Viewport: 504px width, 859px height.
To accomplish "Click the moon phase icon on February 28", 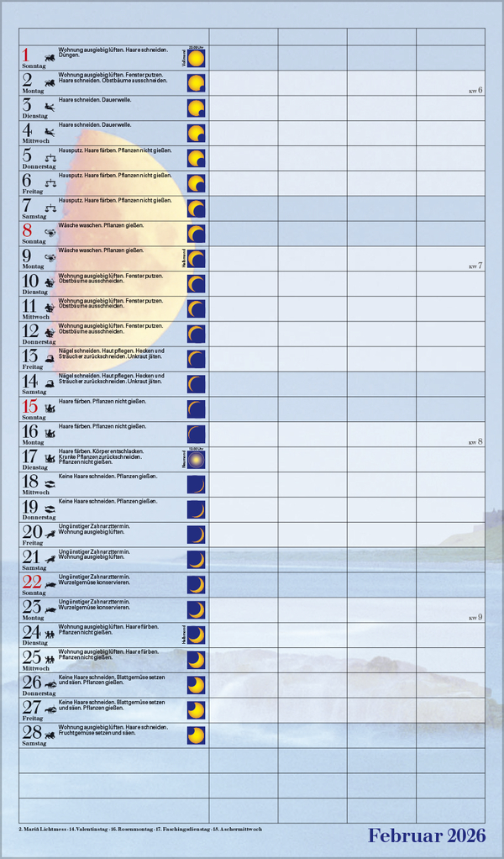I will 196,735.
